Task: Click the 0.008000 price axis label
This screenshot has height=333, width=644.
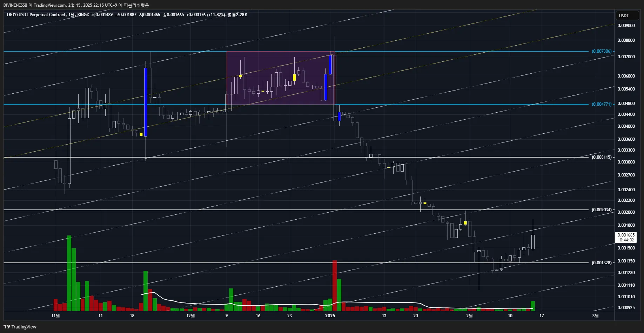Action: click(626, 40)
